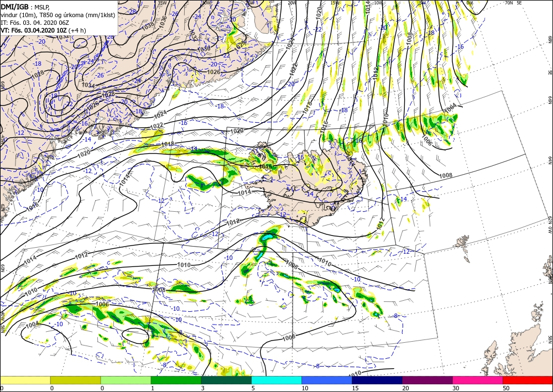Click the 'VT: Fös. 03.04.2020 10Z (+4 h)' line
The image size is (553, 392).
click(x=43, y=30)
